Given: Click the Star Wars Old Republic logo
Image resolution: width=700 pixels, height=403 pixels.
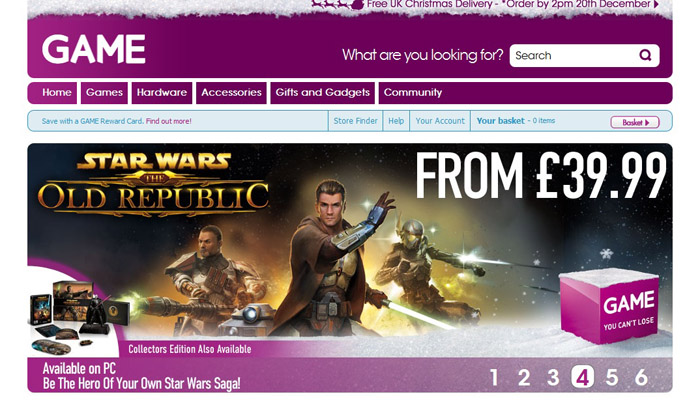Looking at the screenshot, I should (x=154, y=184).
